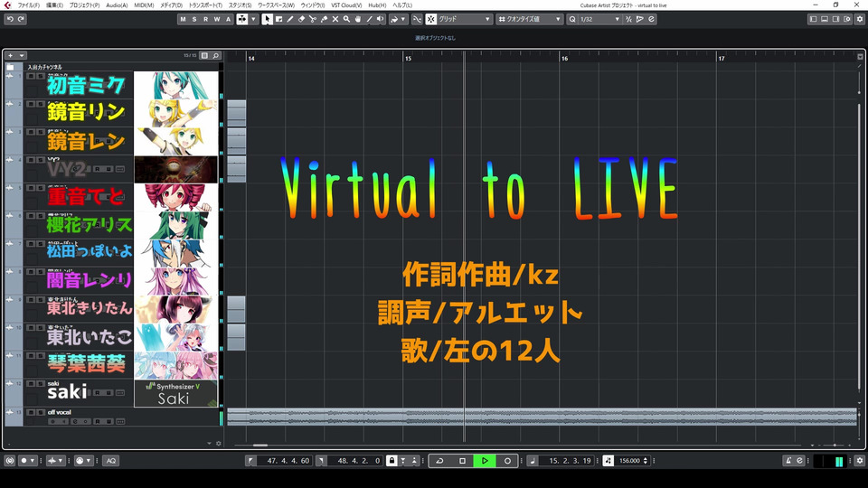Select the Zoom magnifier tool
Image resolution: width=868 pixels, height=488 pixels.
click(x=346, y=19)
